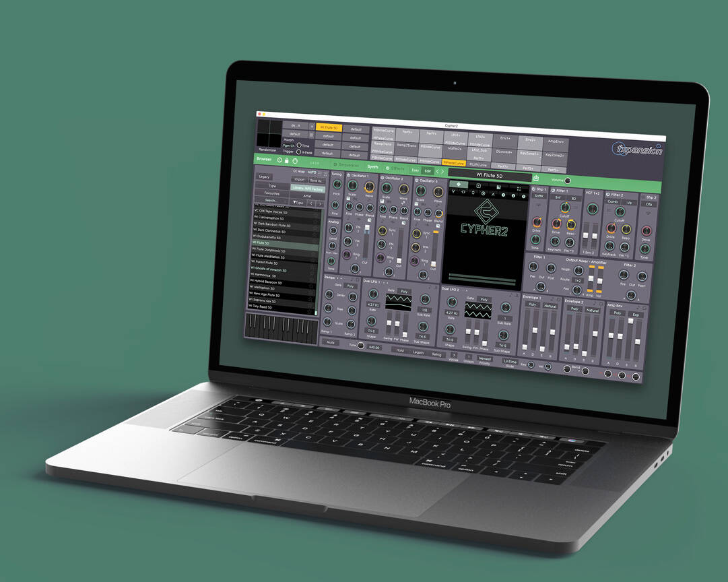Switch to Edit mode
This screenshot has width=728, height=582.
point(428,171)
